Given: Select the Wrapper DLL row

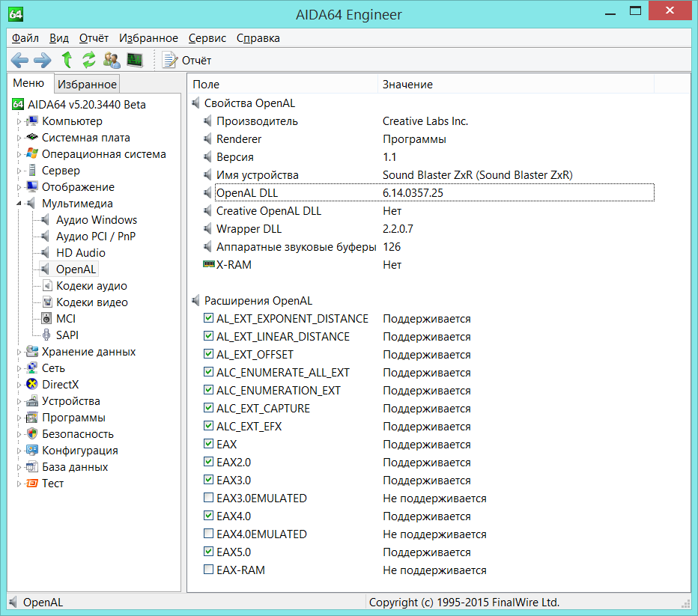Looking at the screenshot, I should [x=249, y=229].
